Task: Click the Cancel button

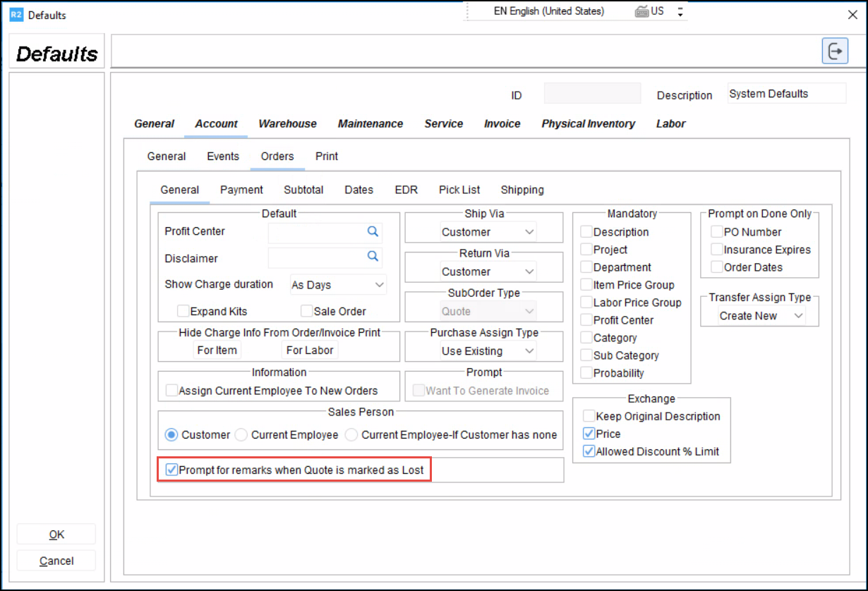Action: tap(56, 561)
